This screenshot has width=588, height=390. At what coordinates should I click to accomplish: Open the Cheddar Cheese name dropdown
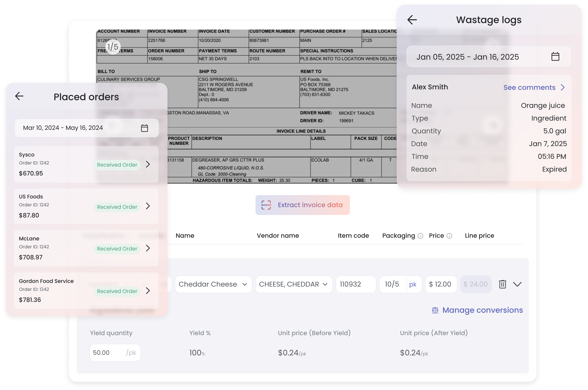pos(245,284)
